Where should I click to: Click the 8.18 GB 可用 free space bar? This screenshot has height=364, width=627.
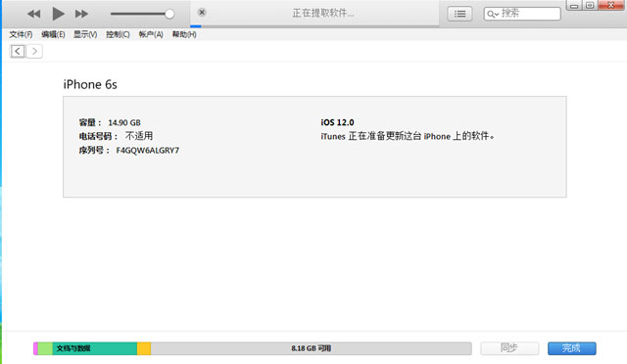[312, 348]
